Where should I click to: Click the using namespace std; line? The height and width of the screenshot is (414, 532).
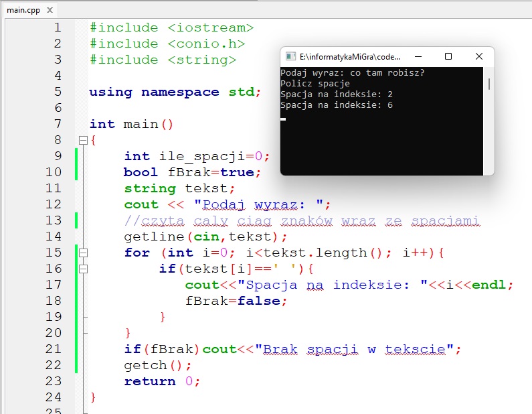coord(175,92)
